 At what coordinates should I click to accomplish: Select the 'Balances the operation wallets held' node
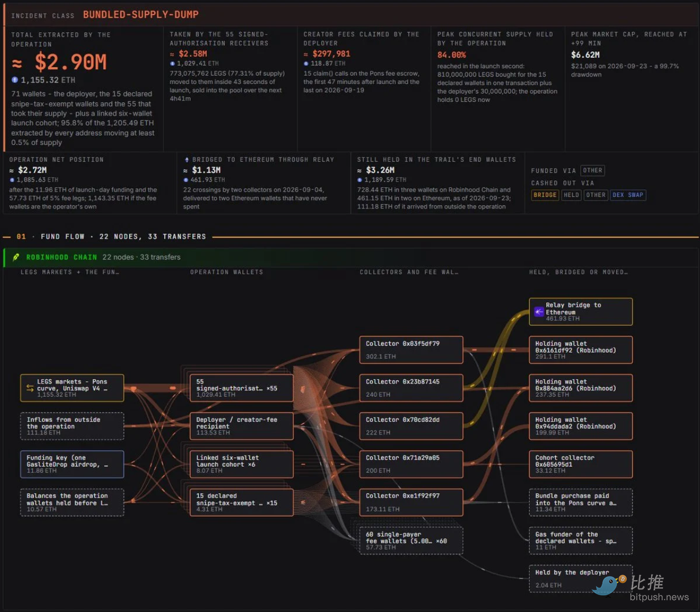click(72, 502)
